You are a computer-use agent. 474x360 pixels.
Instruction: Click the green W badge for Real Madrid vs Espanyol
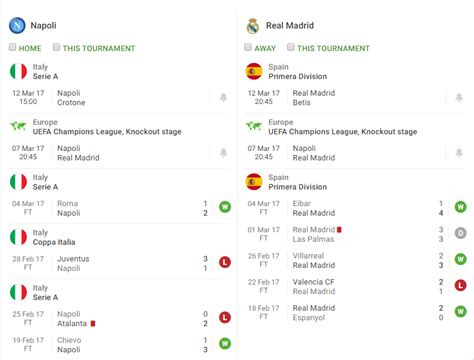click(461, 312)
